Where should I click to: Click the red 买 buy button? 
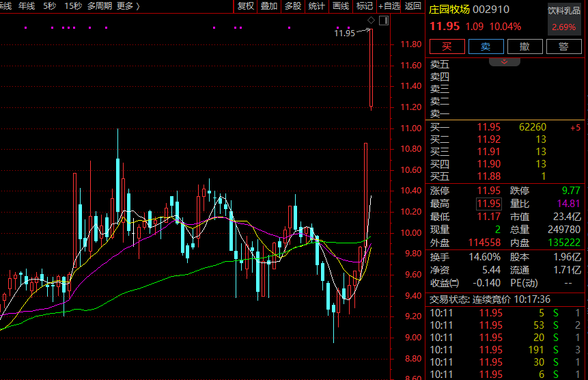(x=447, y=46)
